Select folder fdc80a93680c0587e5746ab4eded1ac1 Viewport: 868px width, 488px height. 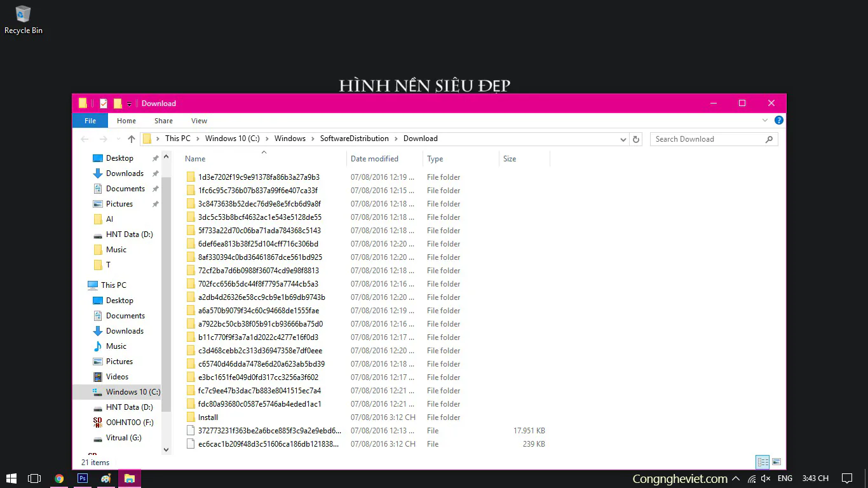point(260,404)
